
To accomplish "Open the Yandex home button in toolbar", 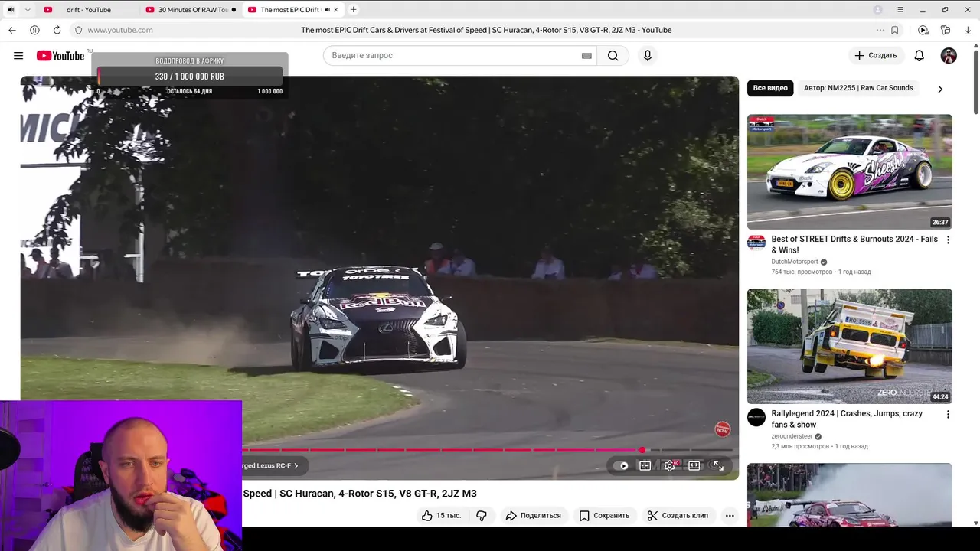I will point(34,30).
